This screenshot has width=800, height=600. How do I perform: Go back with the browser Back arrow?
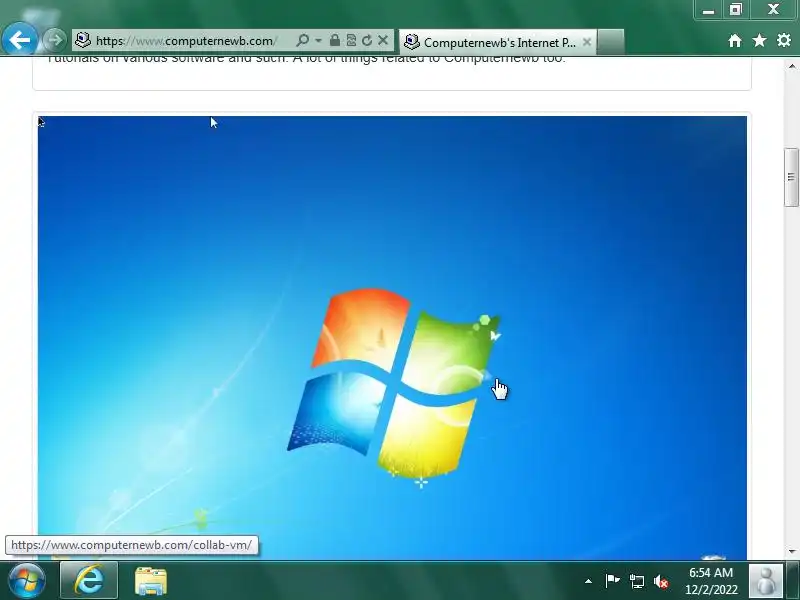click(x=19, y=39)
